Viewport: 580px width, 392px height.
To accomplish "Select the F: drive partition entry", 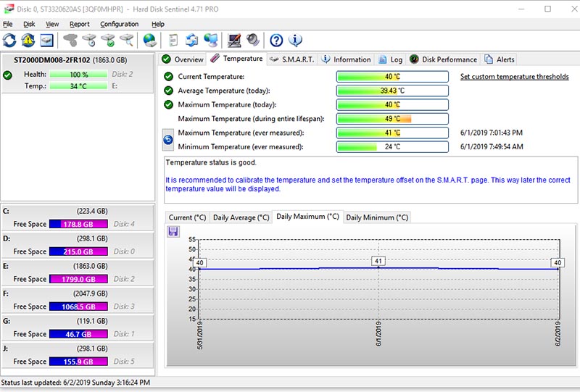I will pos(78,300).
